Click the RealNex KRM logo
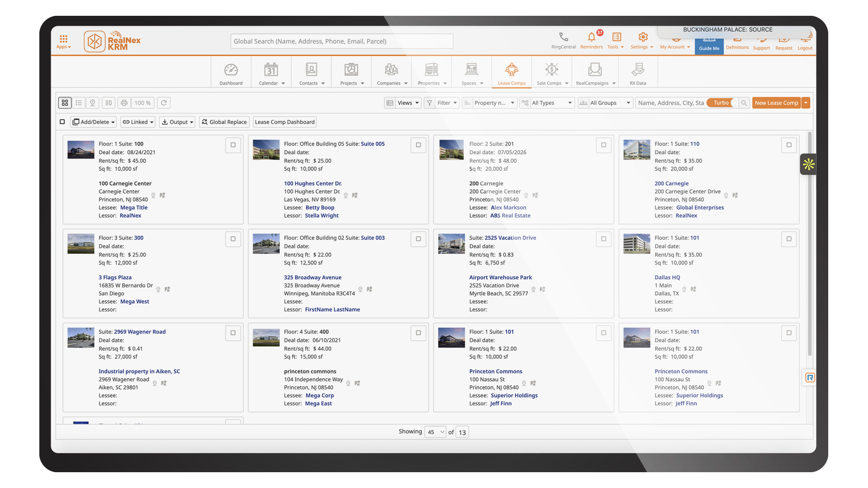Viewport: 868px width, 488px height. 113,41
